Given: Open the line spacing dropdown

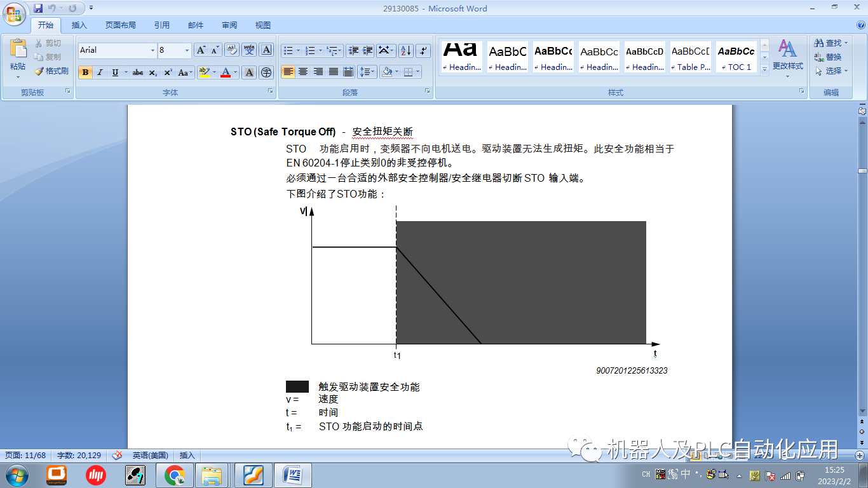Looking at the screenshot, I should click(367, 71).
